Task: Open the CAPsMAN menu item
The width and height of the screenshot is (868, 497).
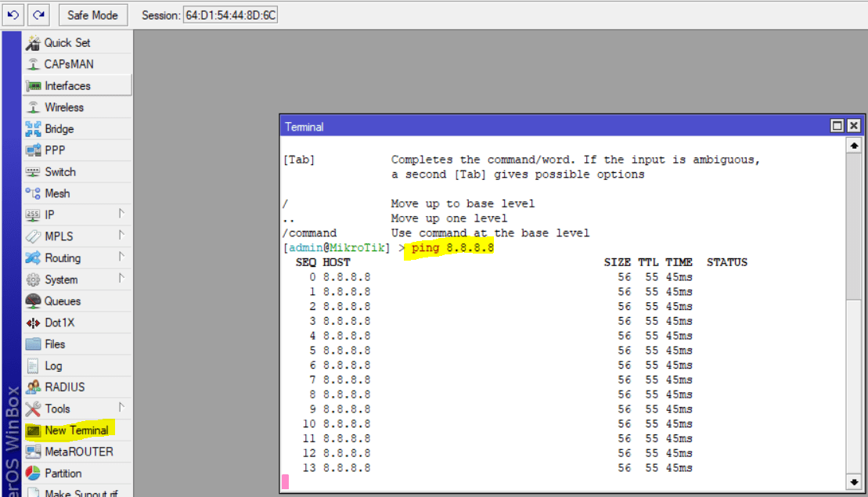Action: 68,64
